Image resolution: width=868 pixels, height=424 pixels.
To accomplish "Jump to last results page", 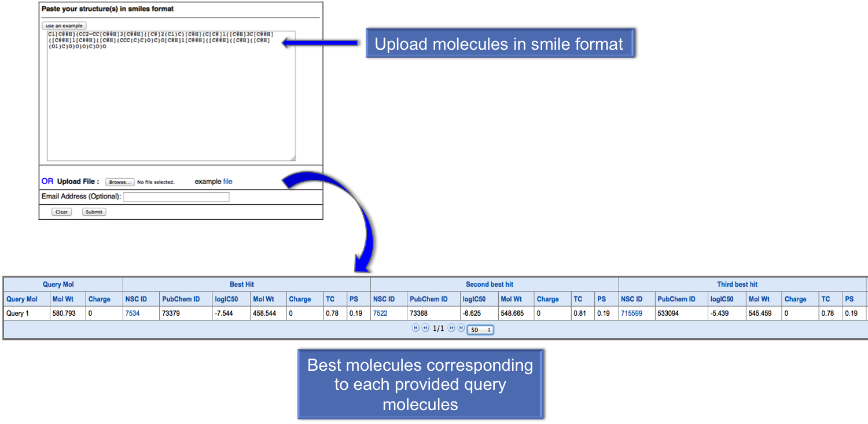I will 461,328.
